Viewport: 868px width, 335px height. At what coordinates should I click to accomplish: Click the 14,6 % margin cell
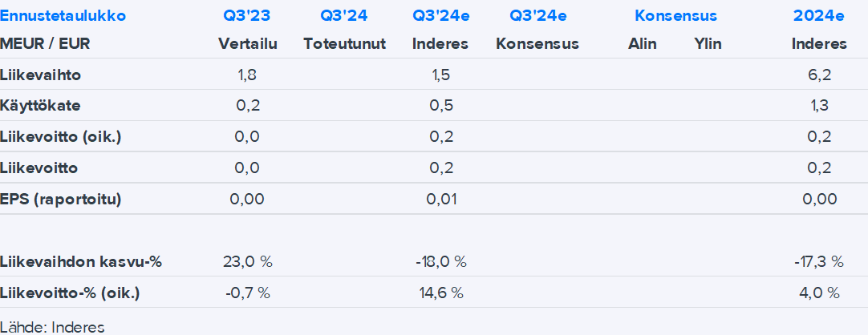440,293
